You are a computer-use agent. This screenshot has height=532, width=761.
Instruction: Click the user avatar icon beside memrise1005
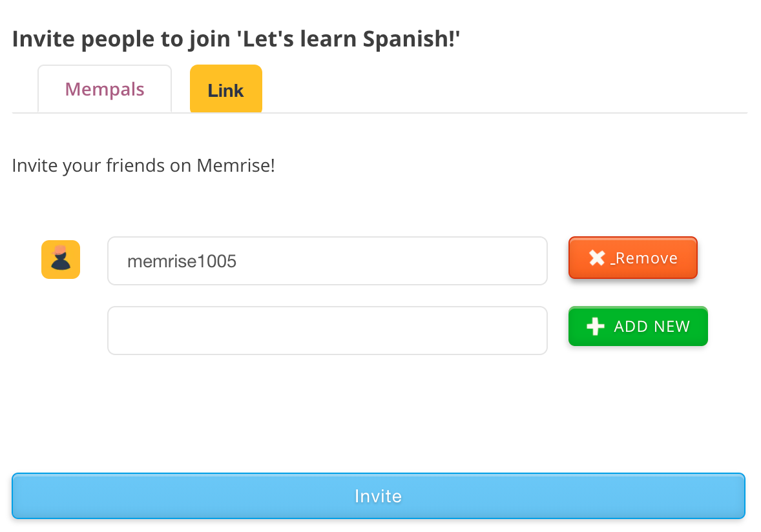point(61,260)
